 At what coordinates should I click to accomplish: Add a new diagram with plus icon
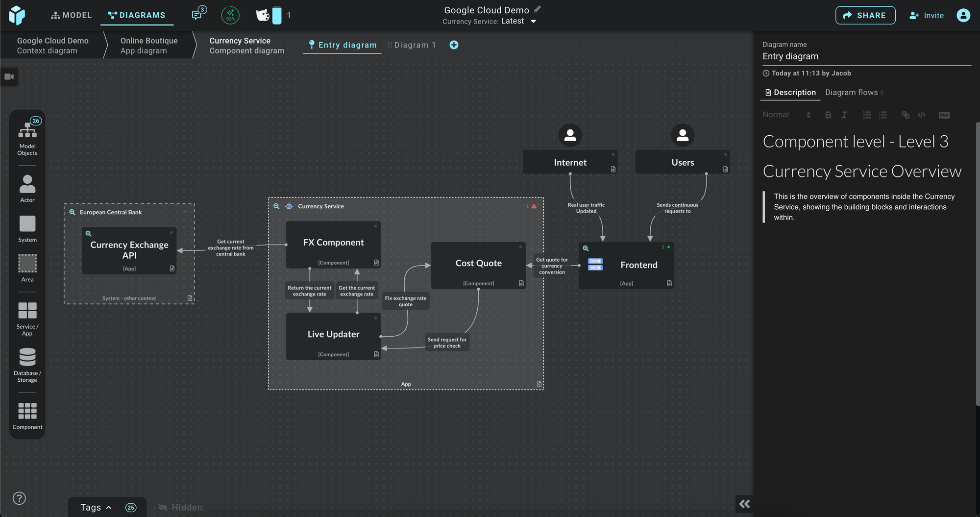click(x=454, y=45)
